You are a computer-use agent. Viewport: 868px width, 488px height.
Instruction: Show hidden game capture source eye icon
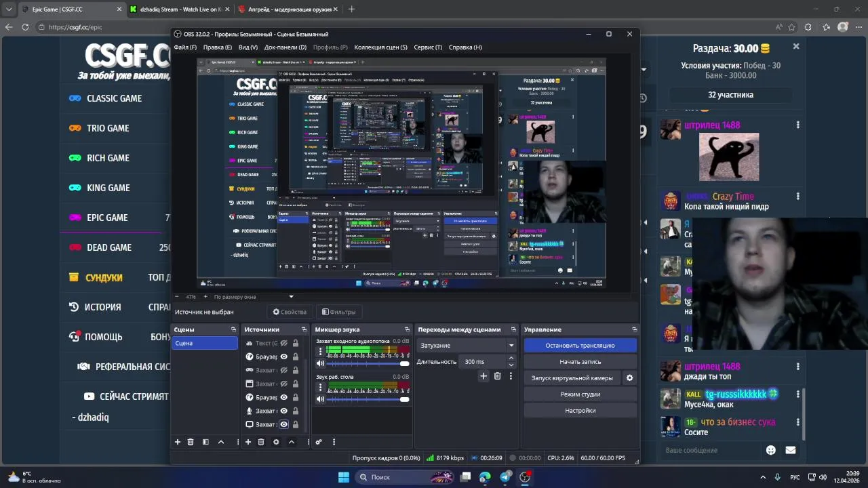[x=284, y=370]
